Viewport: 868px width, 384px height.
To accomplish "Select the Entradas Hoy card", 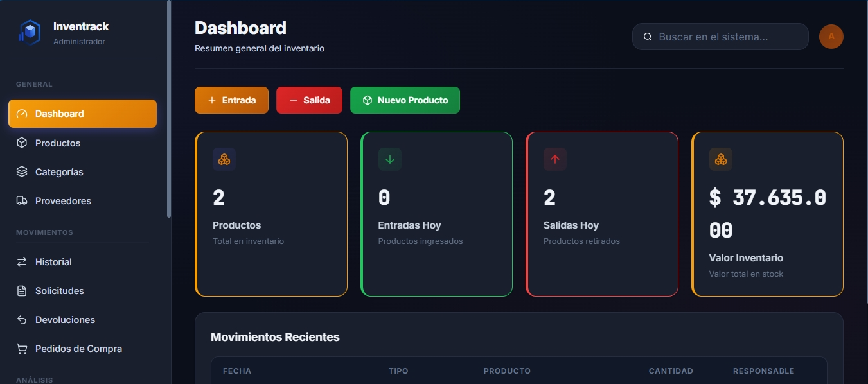I will coord(436,214).
